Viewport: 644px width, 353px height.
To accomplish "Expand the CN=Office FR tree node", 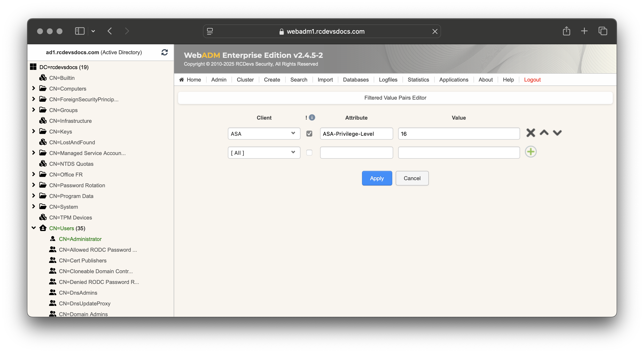I will (33, 174).
